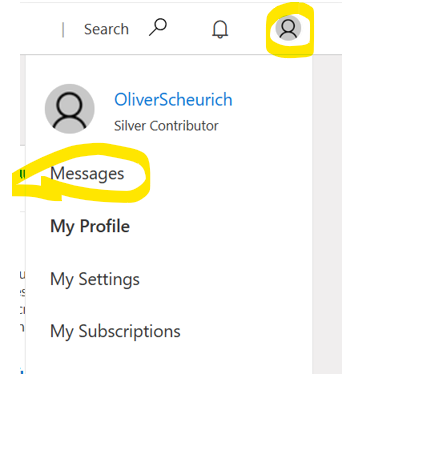The width and height of the screenshot is (446, 462).
Task: Open account preferences via My Settings
Action: 95,279
